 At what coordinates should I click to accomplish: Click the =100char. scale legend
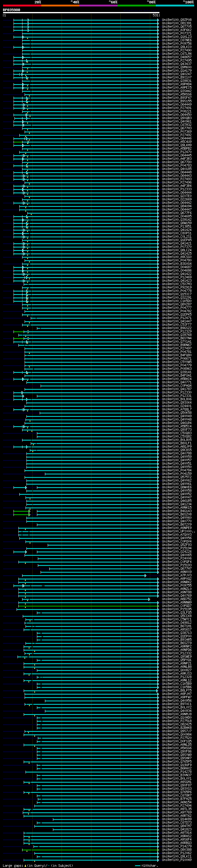point(150,865)
